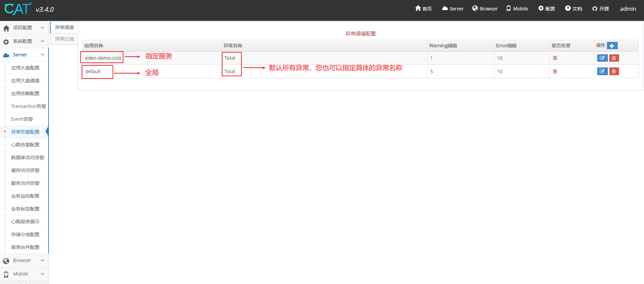644x284 pixels.
Task: Click the admin user label
Action: tap(628, 9)
